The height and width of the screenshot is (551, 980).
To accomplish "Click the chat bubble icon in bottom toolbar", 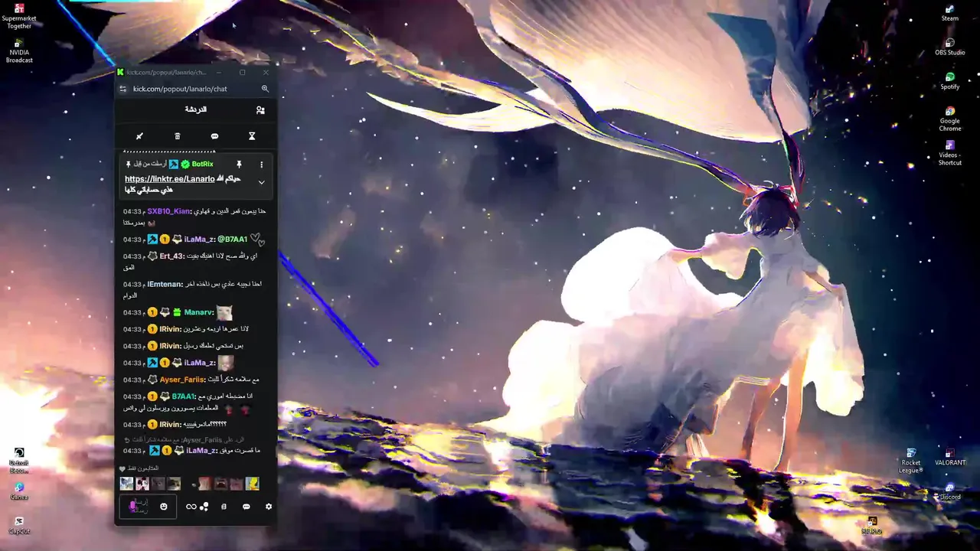I will (x=247, y=507).
